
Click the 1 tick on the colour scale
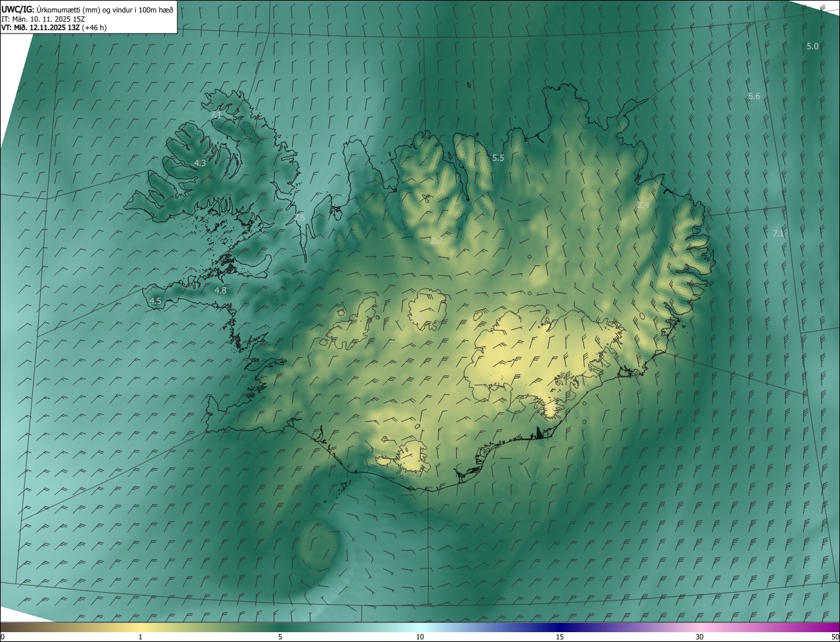(x=140, y=637)
